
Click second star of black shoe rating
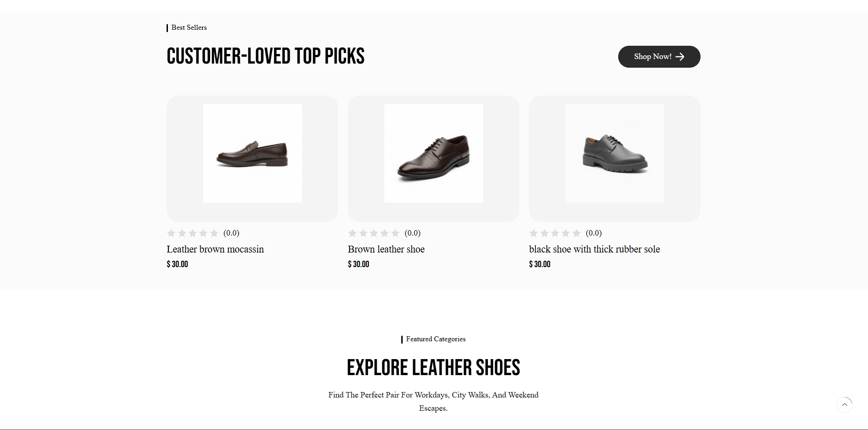pyautogui.click(x=545, y=233)
